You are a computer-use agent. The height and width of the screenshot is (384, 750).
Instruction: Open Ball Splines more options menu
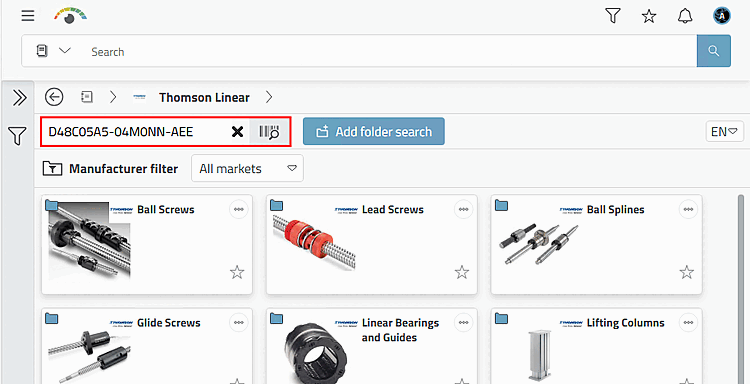[688, 209]
